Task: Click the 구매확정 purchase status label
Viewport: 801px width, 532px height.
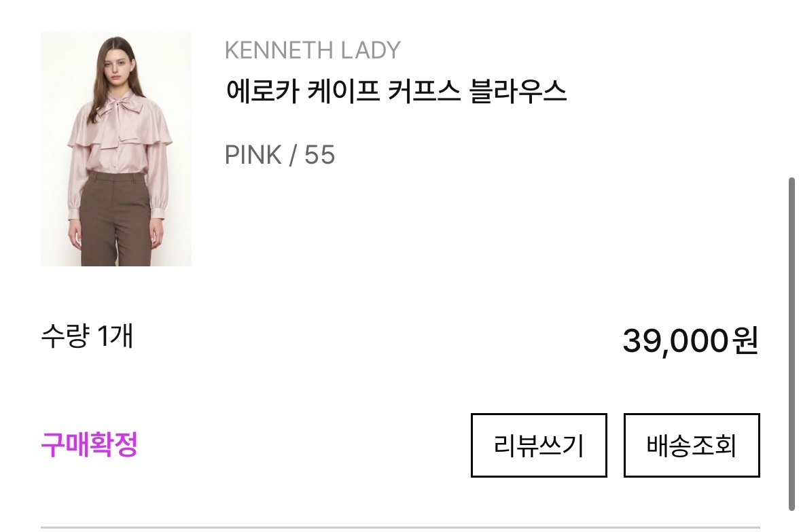Action: click(90, 444)
